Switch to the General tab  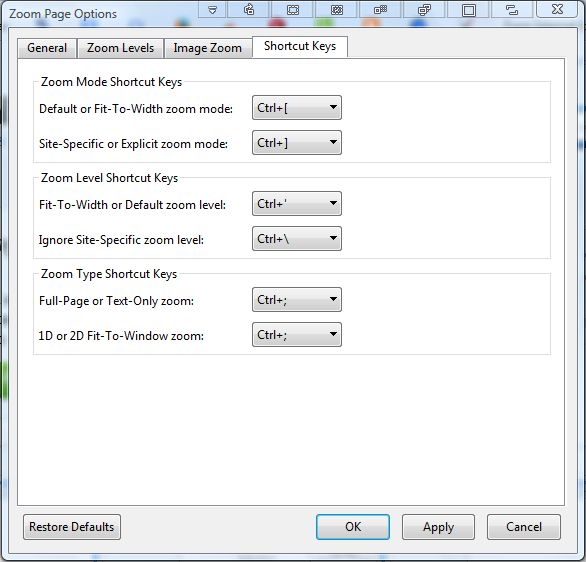[x=47, y=48]
